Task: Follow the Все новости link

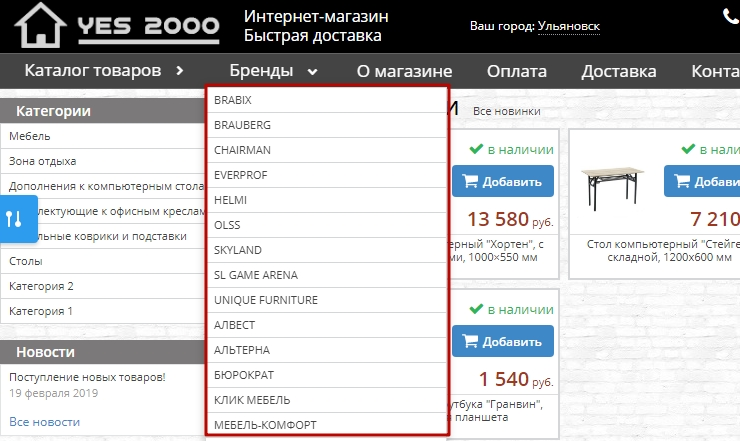Action: 44,422
